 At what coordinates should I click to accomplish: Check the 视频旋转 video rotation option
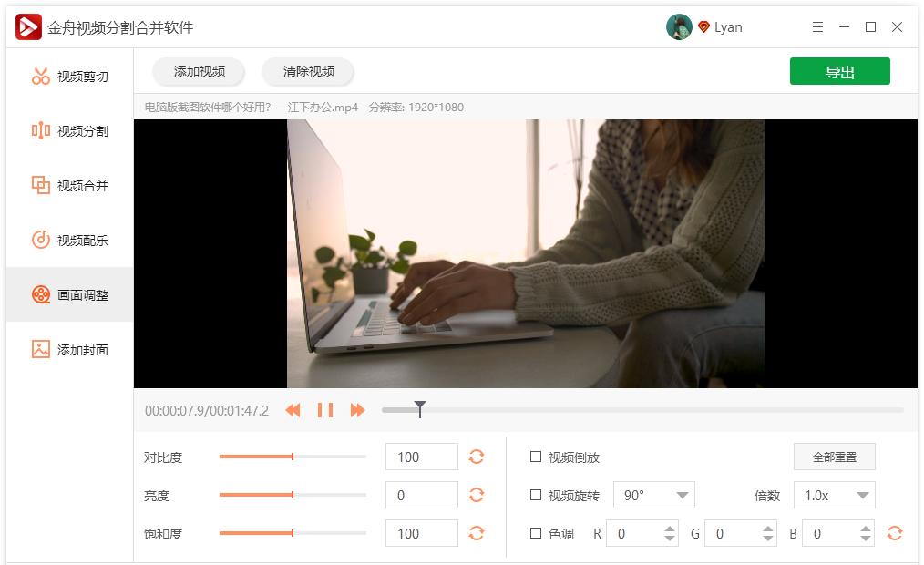click(536, 495)
